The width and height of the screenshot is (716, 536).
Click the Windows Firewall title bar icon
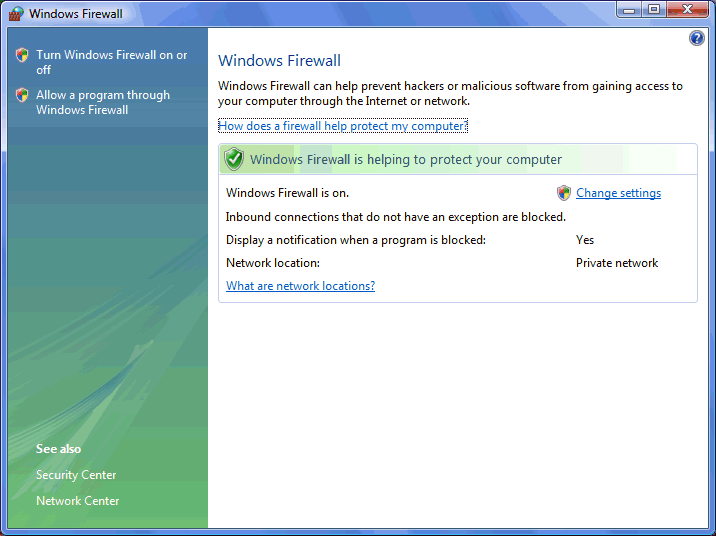[16, 14]
